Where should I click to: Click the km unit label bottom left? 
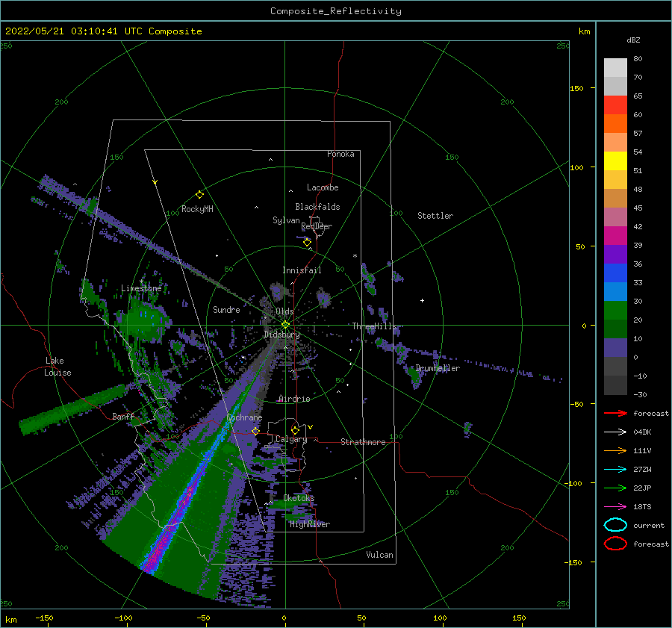(x=10, y=620)
